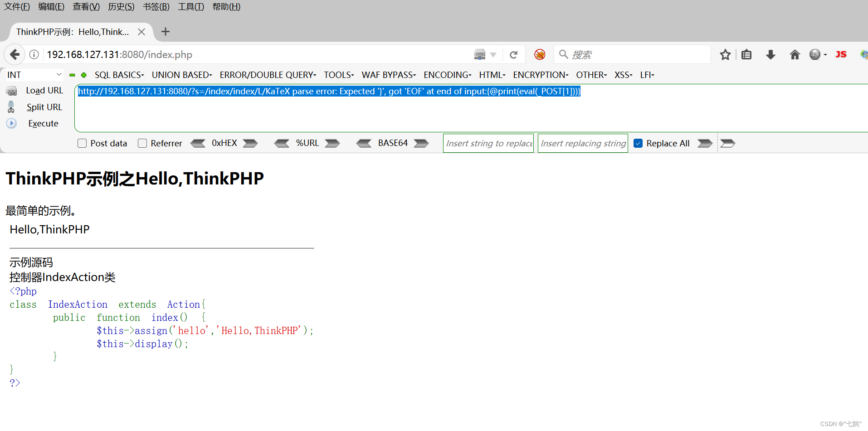Click the 0xHEX label

click(224, 143)
